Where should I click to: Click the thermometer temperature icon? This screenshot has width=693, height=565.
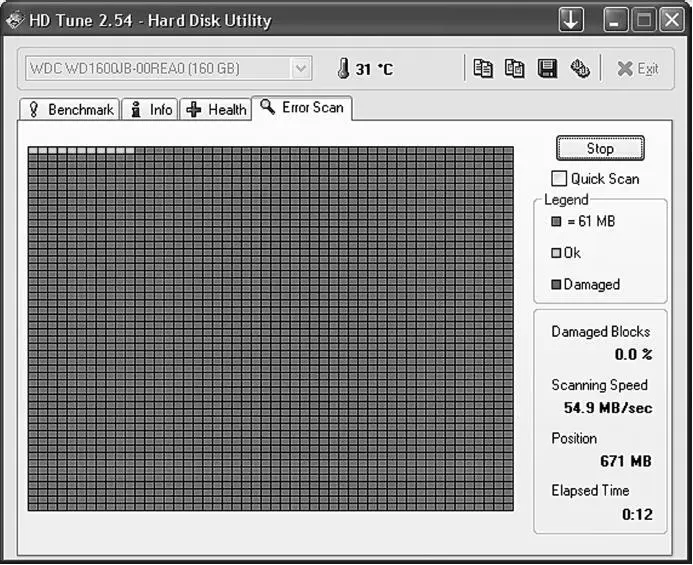click(x=343, y=69)
